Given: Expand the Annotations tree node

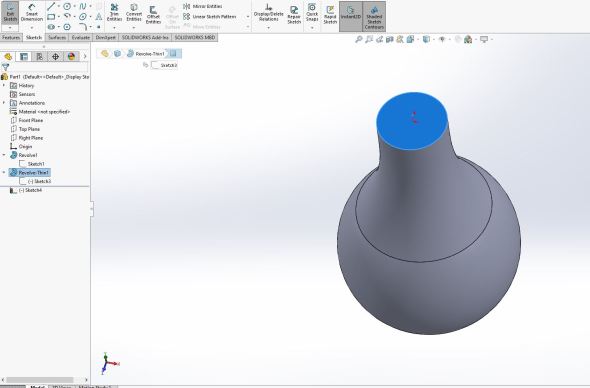Looking at the screenshot, I should coord(4,103).
